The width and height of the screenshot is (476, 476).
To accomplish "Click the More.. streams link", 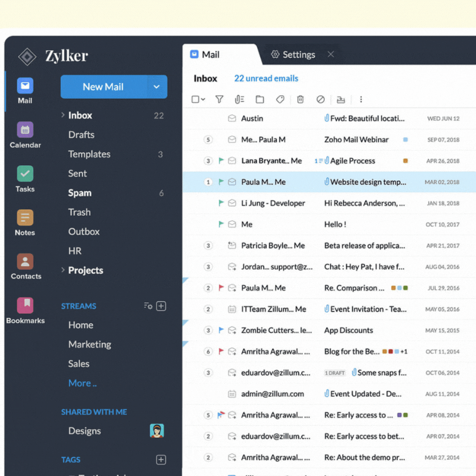I will click(x=82, y=383).
